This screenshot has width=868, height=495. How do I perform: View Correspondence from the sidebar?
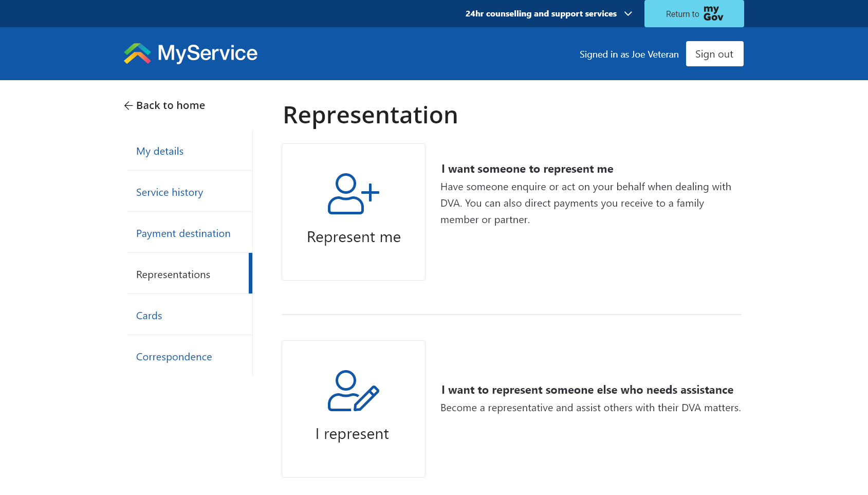click(x=174, y=356)
